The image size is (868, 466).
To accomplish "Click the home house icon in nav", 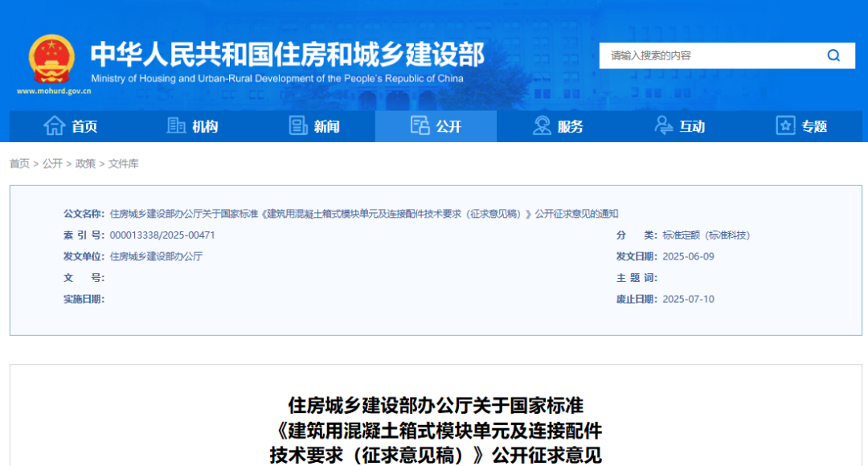I will 55,125.
